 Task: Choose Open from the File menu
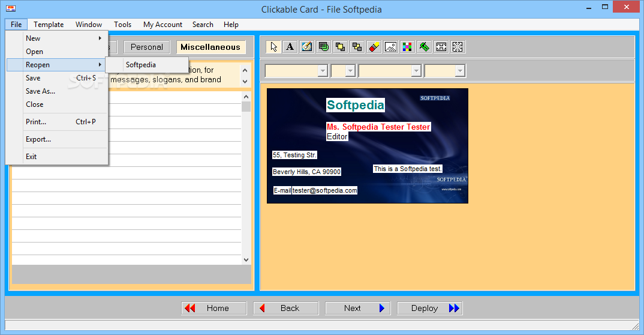point(57,52)
